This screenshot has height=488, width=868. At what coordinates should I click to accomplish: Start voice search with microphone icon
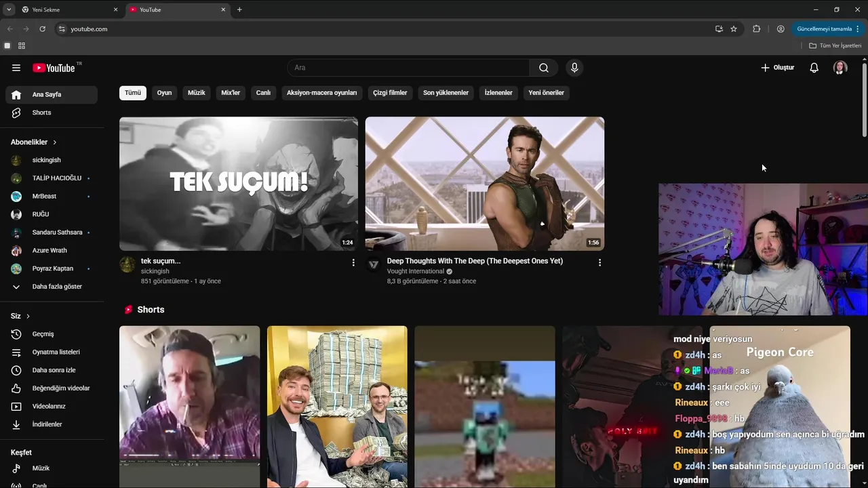[x=574, y=68]
